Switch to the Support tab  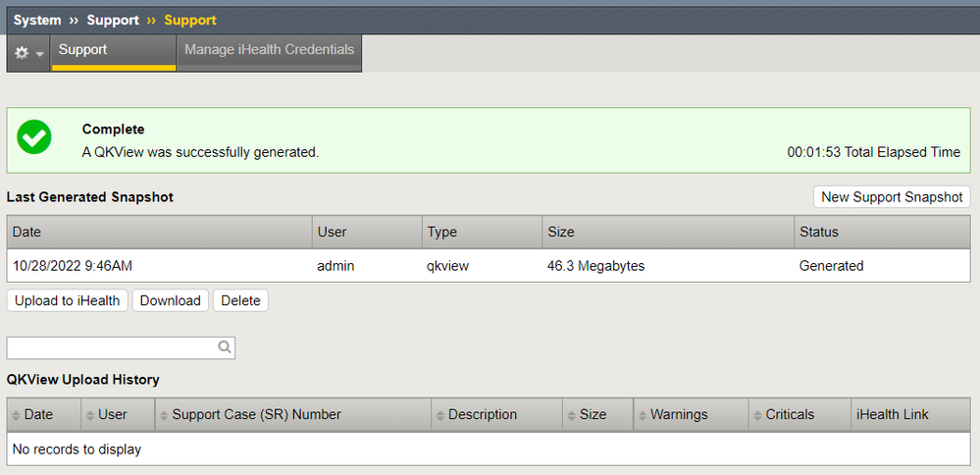tap(114, 52)
